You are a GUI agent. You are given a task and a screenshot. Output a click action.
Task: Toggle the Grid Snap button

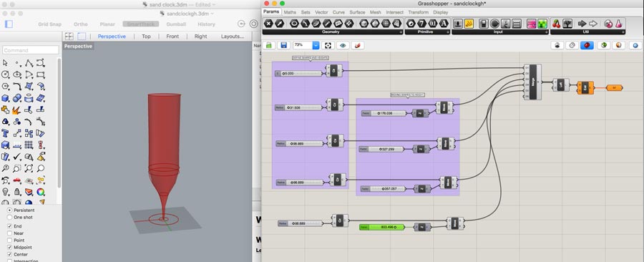[x=49, y=24]
